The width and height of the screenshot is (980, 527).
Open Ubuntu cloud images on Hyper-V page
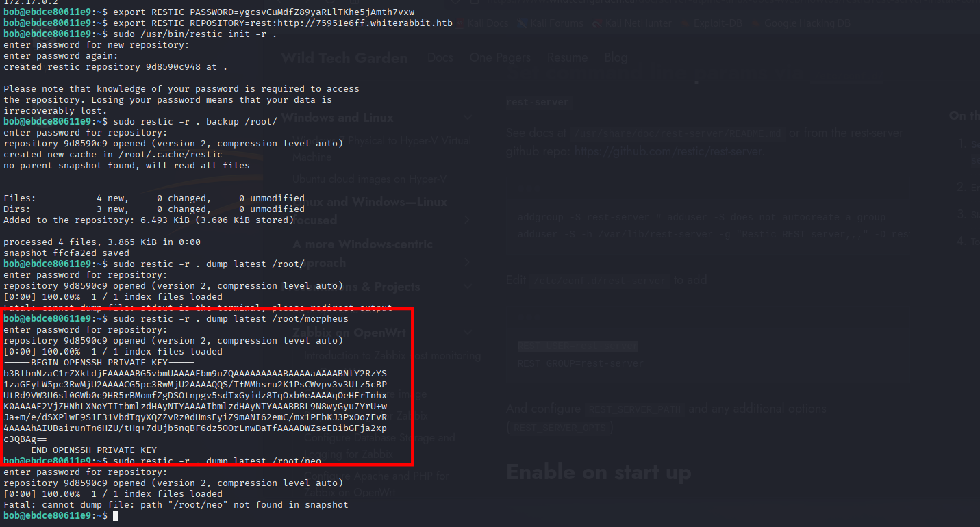369,179
